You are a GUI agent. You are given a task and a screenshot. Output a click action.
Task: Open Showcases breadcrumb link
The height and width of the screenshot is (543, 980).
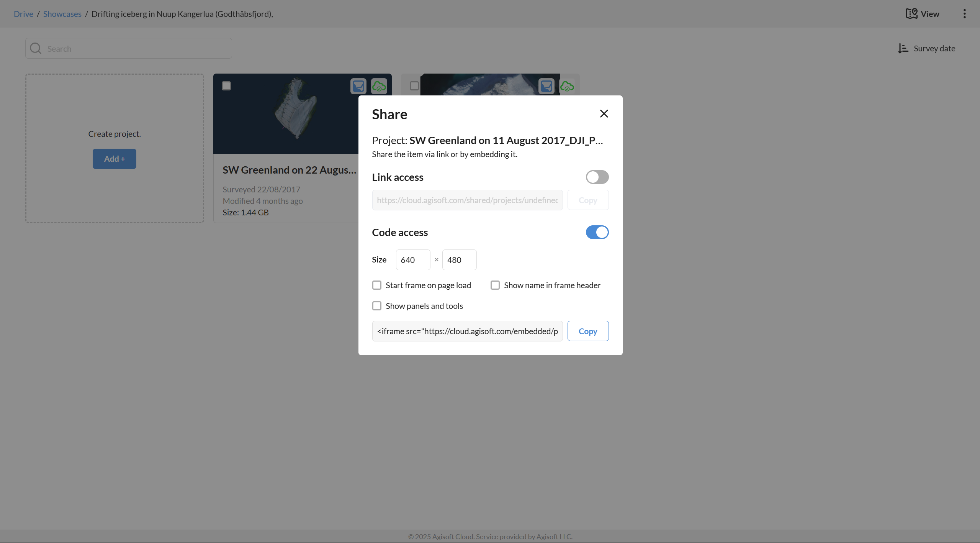coord(62,14)
